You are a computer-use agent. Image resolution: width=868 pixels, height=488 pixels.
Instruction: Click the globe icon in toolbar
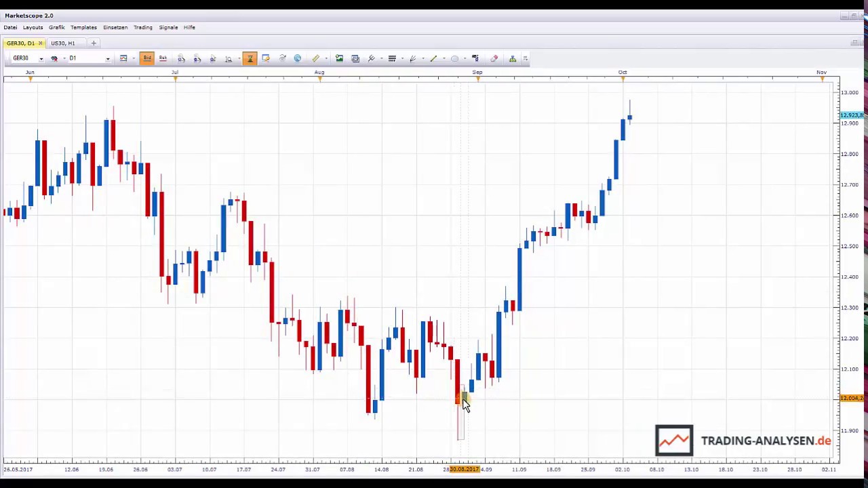(x=298, y=58)
